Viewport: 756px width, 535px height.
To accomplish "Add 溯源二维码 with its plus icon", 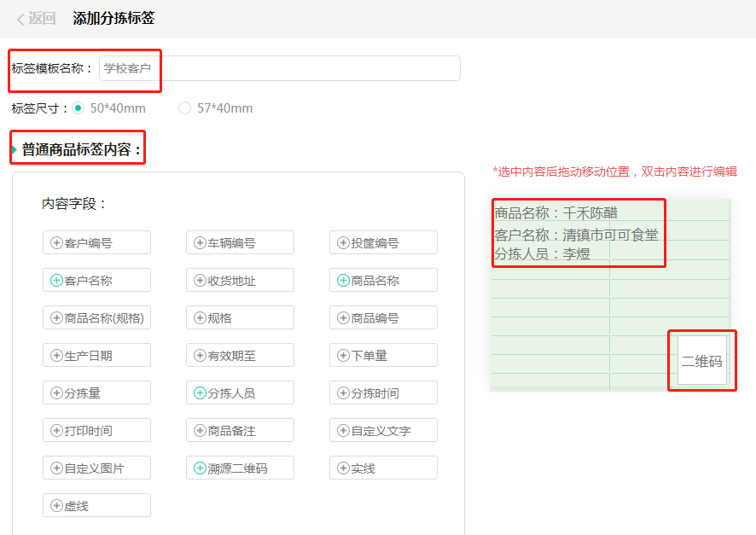I will coord(199,468).
